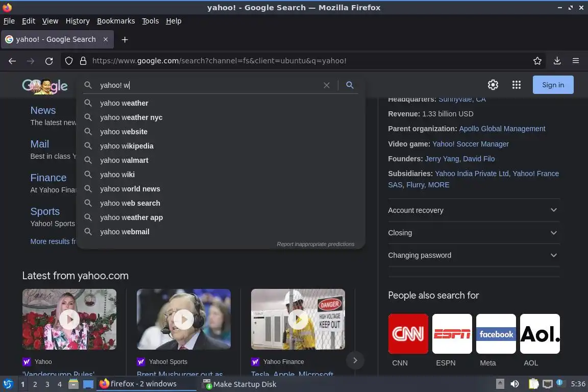Switch to workspace 2
This screenshot has width=588, height=392.
(35, 384)
